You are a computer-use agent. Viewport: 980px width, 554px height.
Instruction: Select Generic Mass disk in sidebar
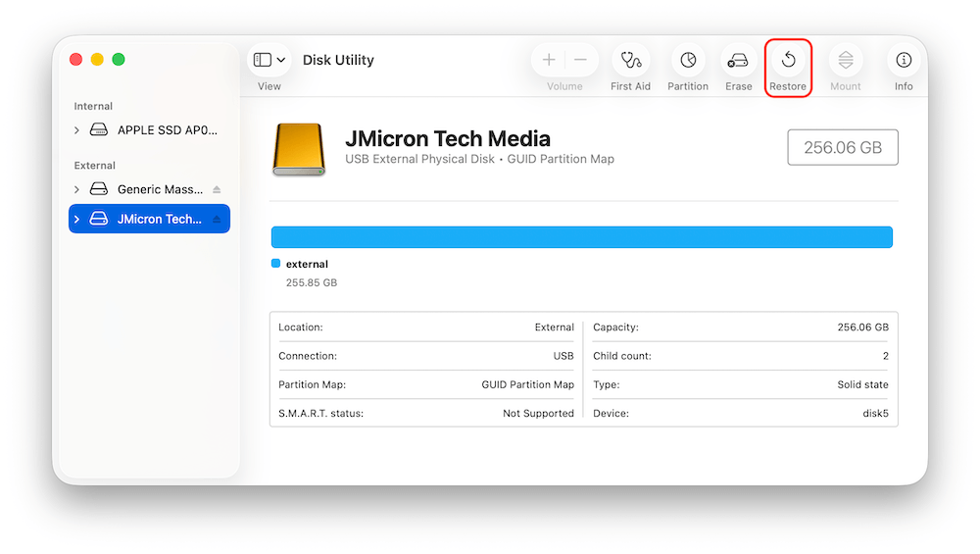(x=159, y=190)
